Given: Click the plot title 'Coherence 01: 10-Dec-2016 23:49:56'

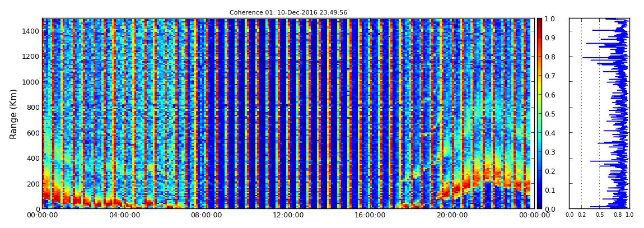Looking at the screenshot, I should point(288,12).
